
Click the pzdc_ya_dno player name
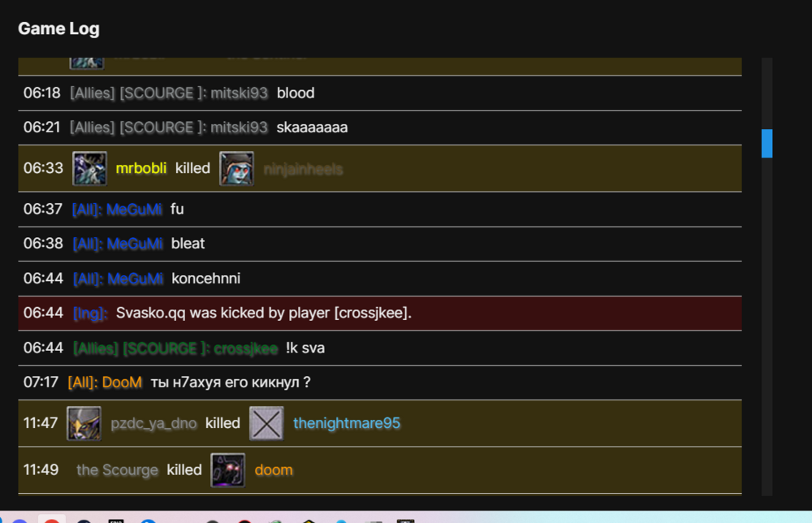[x=153, y=423]
